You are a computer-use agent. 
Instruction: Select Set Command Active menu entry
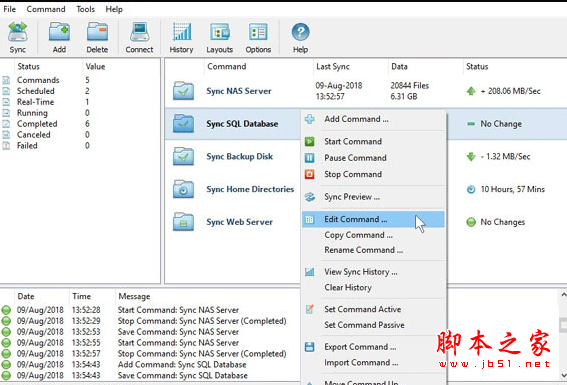374,309
